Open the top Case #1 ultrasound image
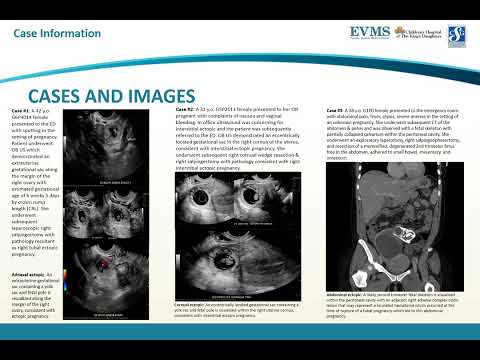 (106, 148)
